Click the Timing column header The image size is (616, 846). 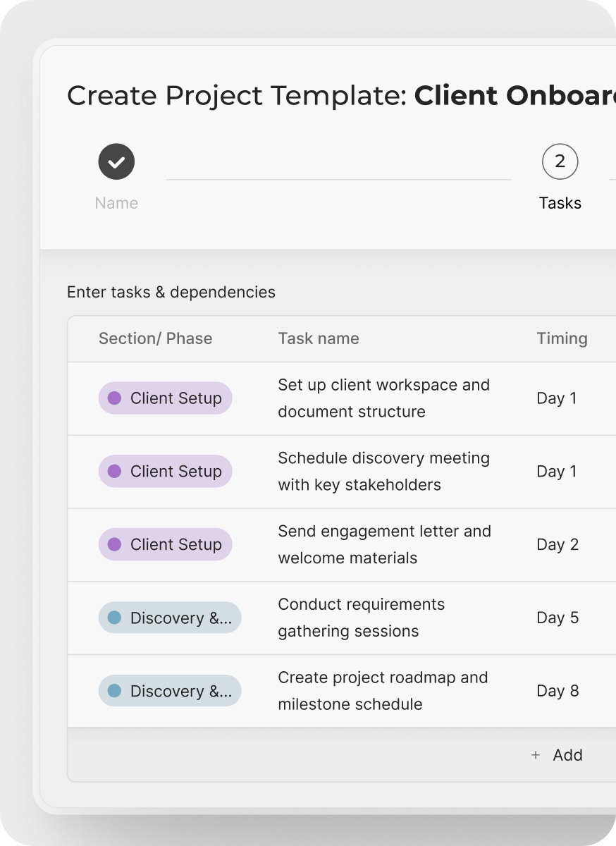[x=562, y=338]
